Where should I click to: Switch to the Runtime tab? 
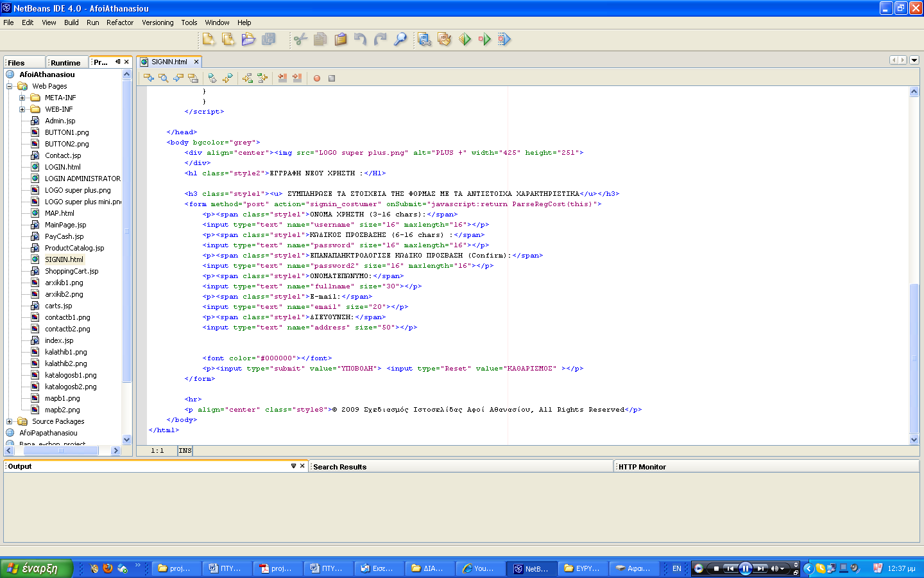coord(67,62)
